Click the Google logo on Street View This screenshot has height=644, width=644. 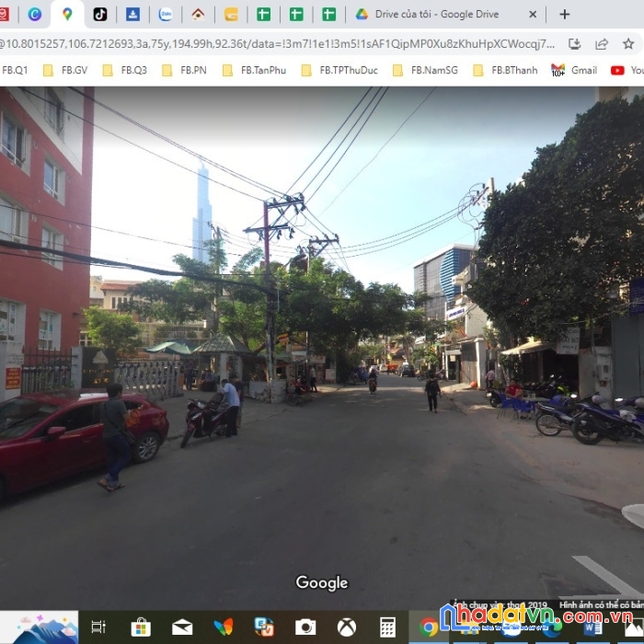tap(322, 582)
